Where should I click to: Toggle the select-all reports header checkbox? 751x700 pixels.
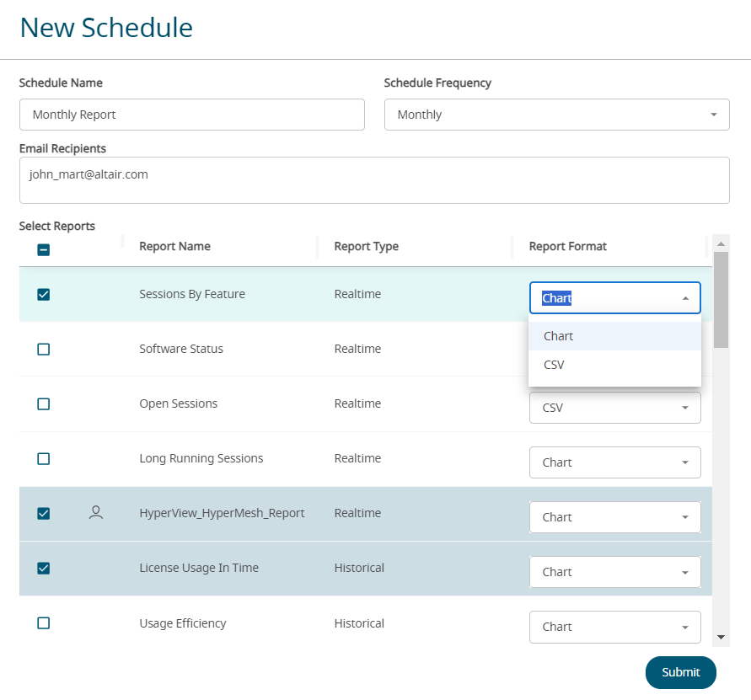point(44,249)
